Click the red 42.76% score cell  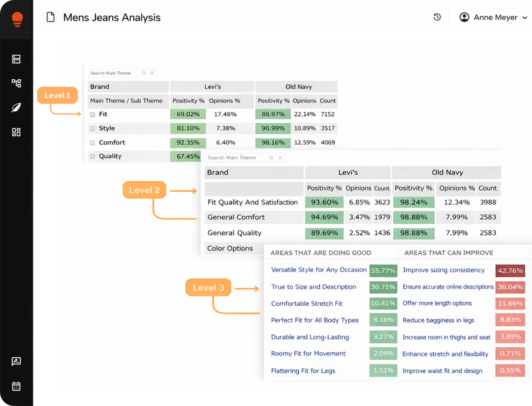(511, 271)
